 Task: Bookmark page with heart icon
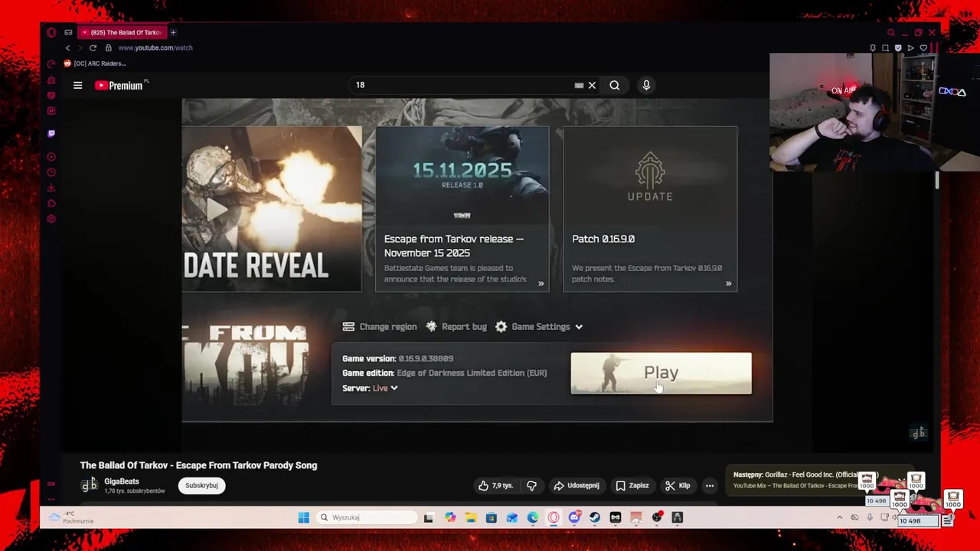click(x=923, y=47)
